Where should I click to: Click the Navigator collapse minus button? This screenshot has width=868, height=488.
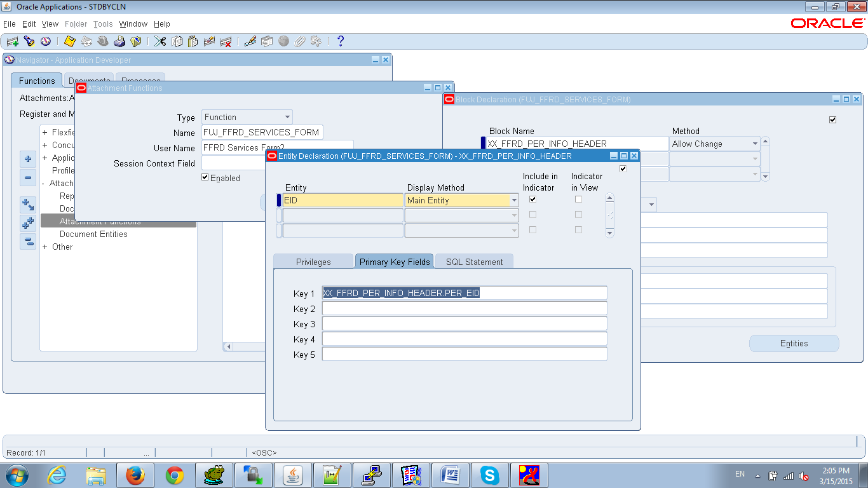coord(28,178)
